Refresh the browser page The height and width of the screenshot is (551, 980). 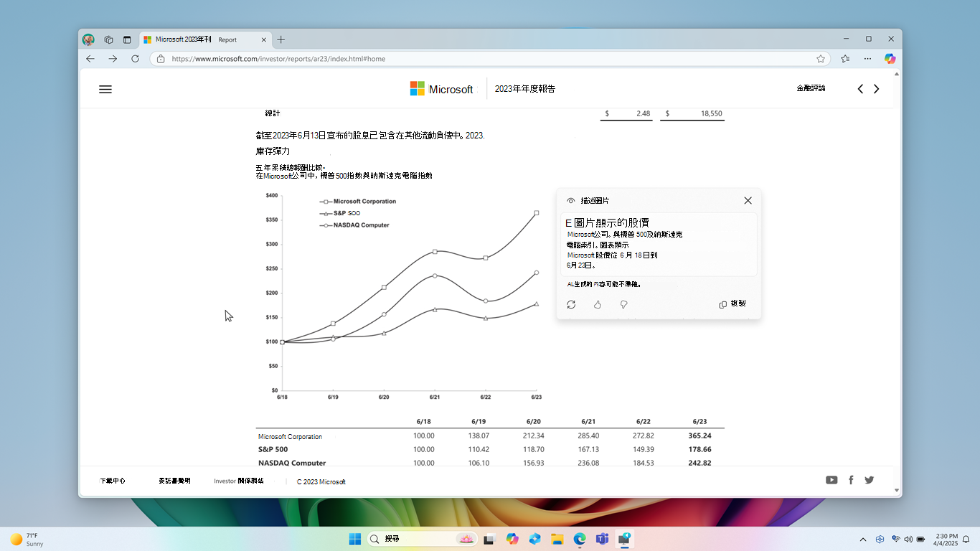[135, 59]
